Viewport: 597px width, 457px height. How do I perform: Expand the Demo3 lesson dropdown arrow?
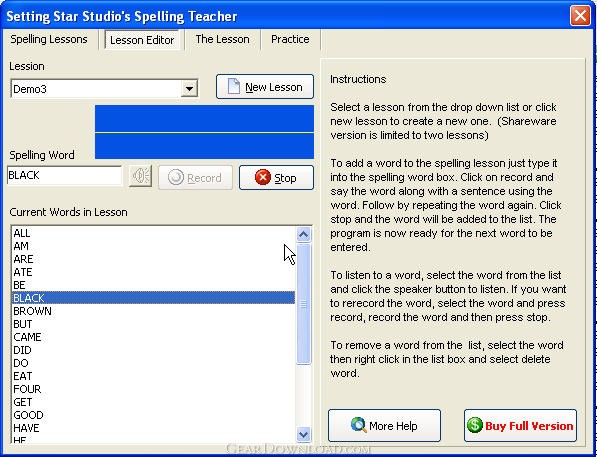click(189, 89)
